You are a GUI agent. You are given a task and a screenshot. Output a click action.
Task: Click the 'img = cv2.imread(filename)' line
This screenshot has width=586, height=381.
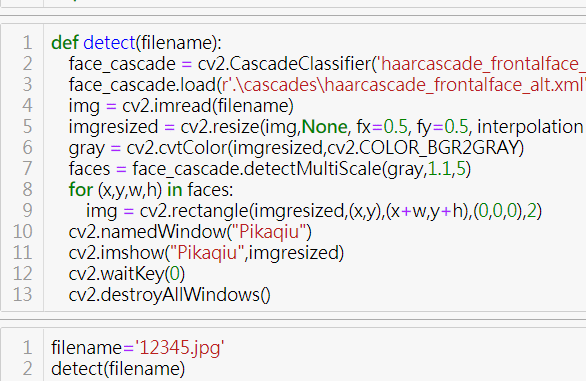pyautogui.click(x=181, y=106)
